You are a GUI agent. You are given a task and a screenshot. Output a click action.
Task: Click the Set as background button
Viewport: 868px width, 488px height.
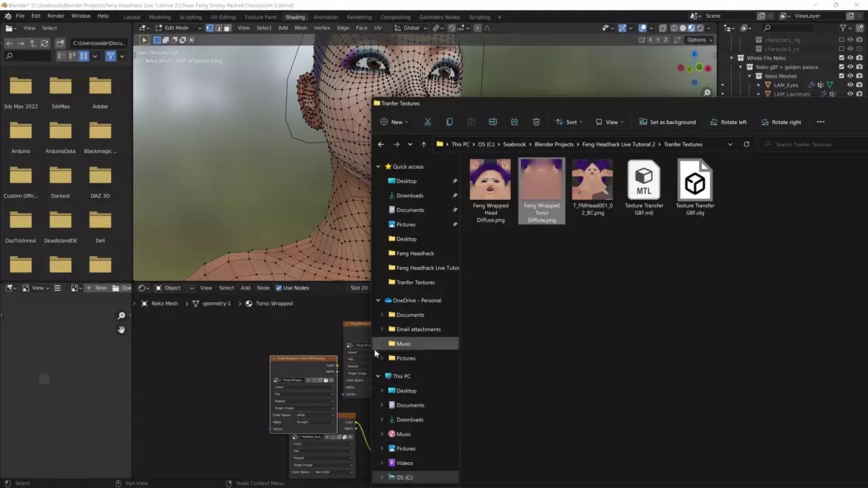[667, 122]
